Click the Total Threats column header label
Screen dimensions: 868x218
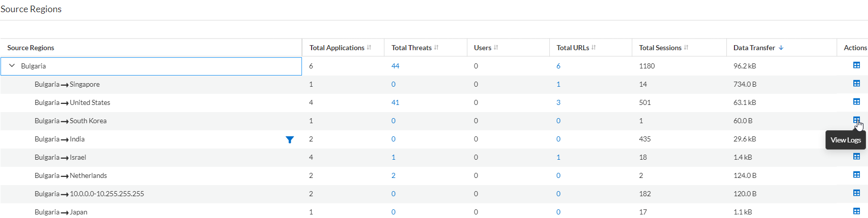(x=411, y=48)
